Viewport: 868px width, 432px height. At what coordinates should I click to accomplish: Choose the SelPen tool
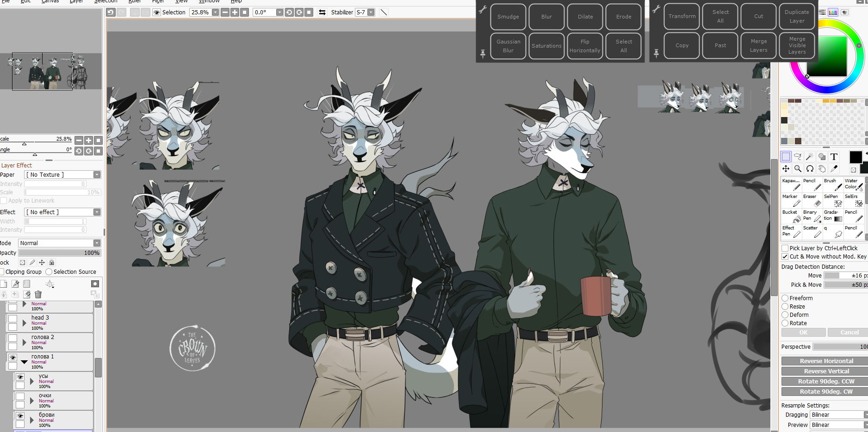click(833, 200)
